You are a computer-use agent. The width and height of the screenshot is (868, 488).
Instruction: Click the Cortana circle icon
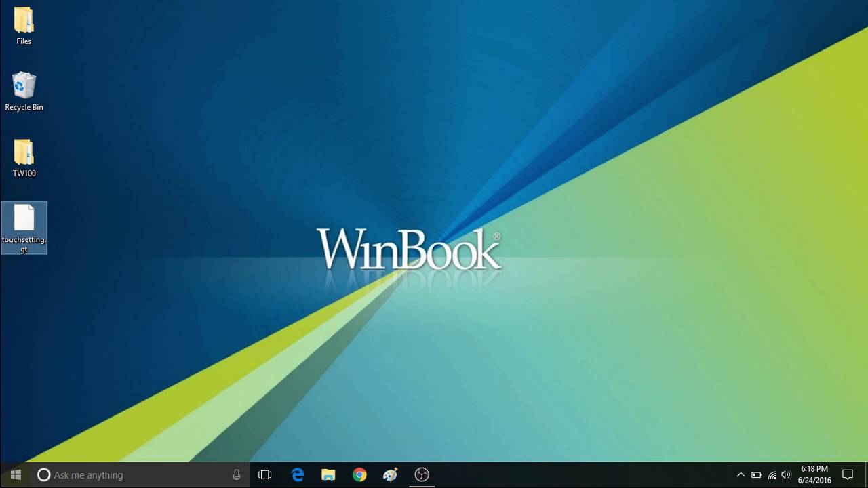(x=43, y=475)
